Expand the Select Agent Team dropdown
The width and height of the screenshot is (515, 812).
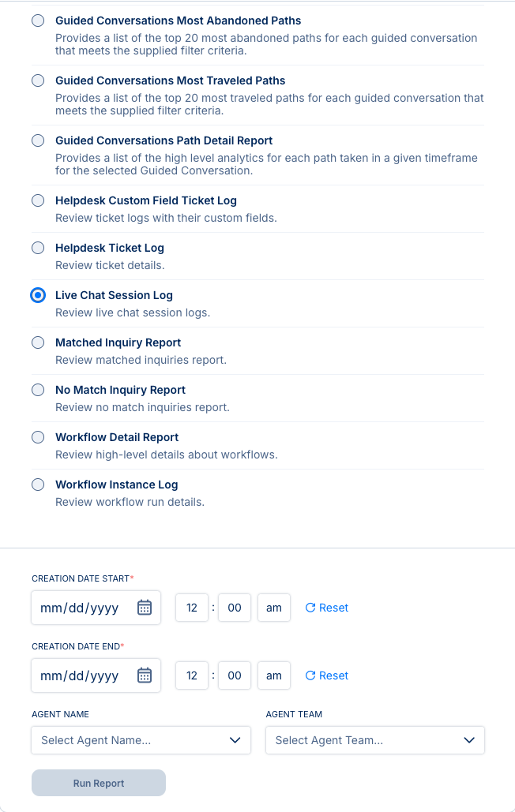(375, 740)
